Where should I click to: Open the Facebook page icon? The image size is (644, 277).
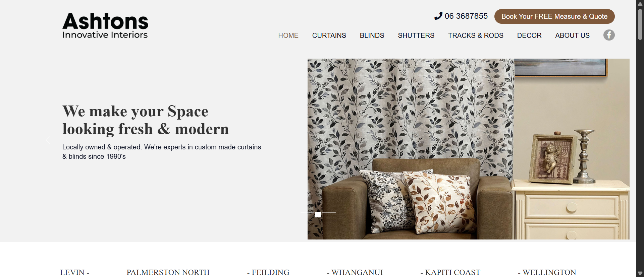[x=609, y=35]
